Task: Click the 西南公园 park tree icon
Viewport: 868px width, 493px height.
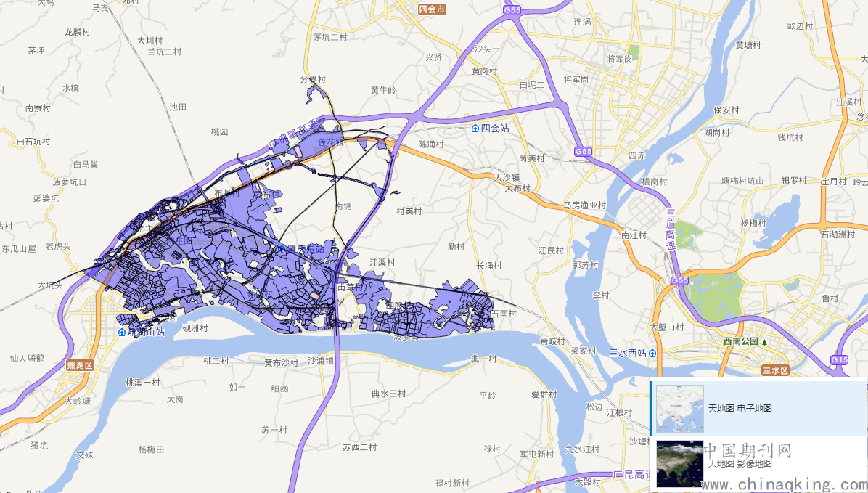Action: tap(764, 342)
